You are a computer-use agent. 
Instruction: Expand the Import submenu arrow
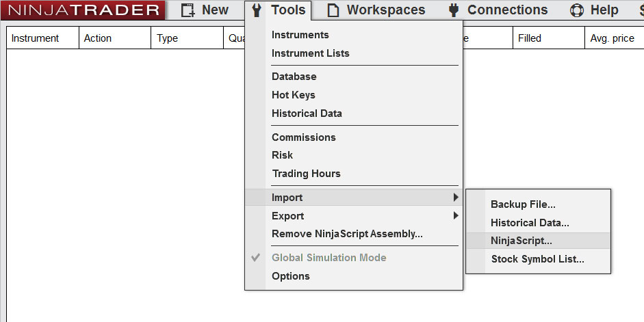click(x=456, y=198)
